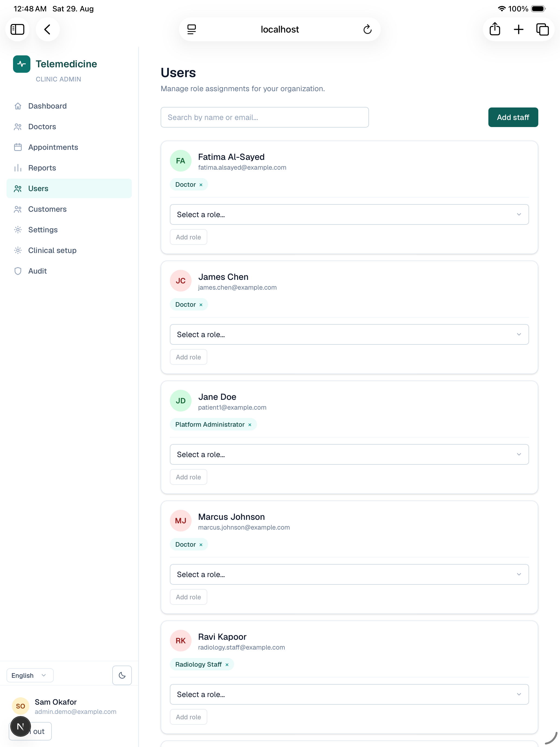
Task: Toggle dark mode with moon icon
Action: pyautogui.click(x=122, y=675)
